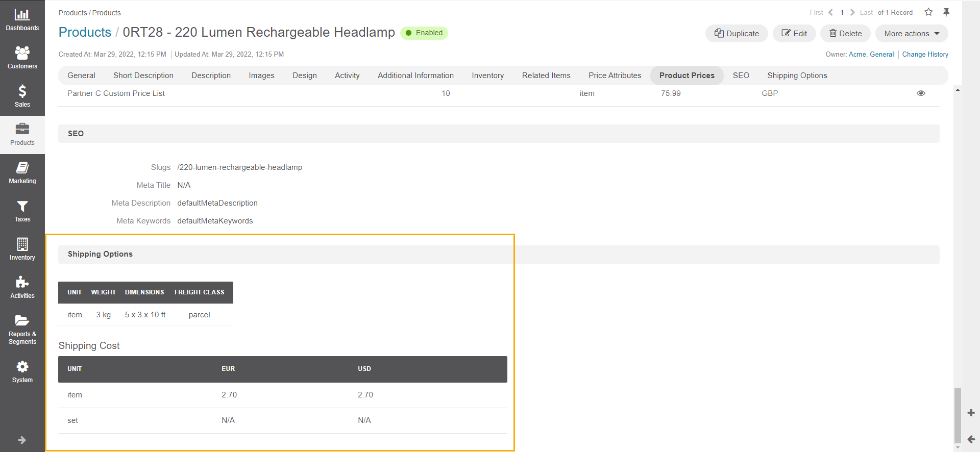This screenshot has height=452, width=980.
Task: Click the DIMENSIONS column header
Action: pos(144,292)
